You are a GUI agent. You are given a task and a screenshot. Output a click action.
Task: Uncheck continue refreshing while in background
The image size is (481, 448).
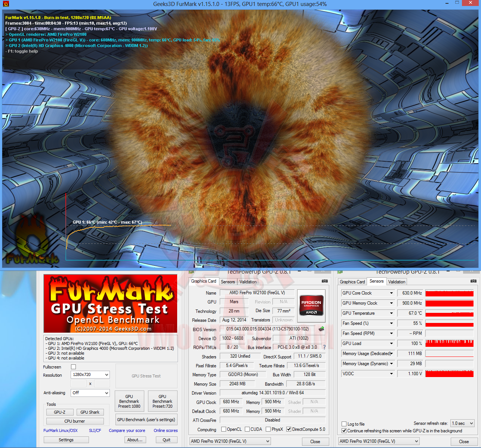[344, 431]
